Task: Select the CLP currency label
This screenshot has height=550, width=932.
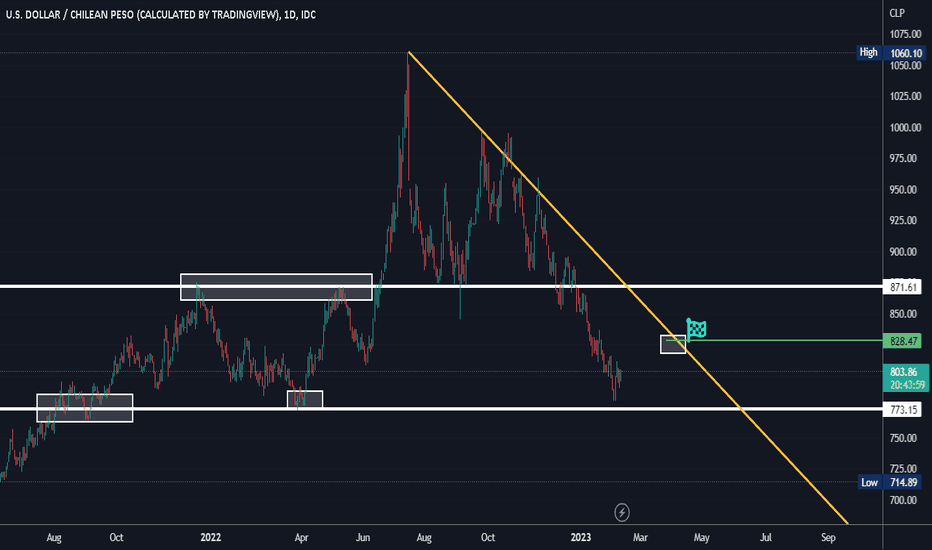Action: click(x=896, y=12)
